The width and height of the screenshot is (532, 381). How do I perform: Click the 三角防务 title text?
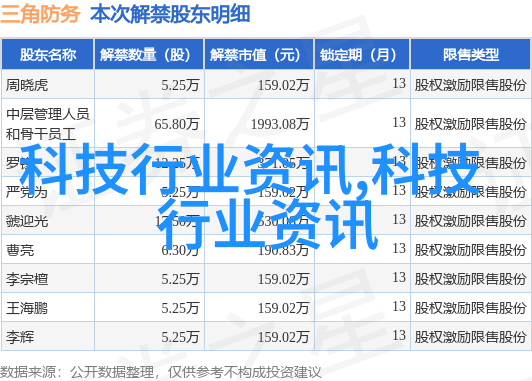pos(40,14)
